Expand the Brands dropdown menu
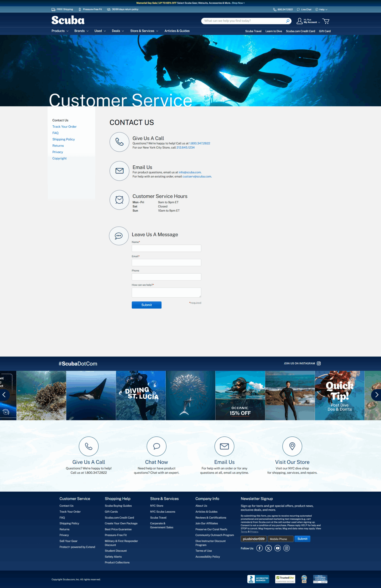 pyautogui.click(x=81, y=31)
